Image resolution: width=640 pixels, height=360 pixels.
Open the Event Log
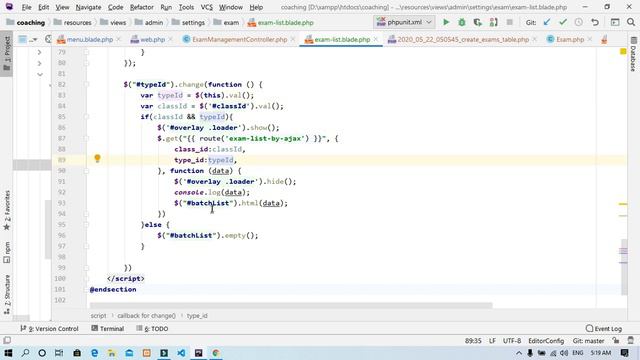tap(604, 329)
